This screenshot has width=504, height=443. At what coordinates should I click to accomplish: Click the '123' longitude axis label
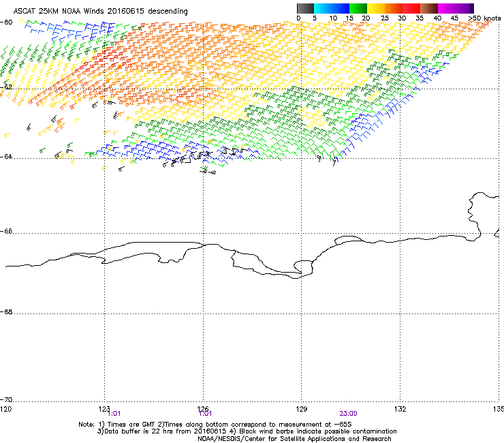104,409
